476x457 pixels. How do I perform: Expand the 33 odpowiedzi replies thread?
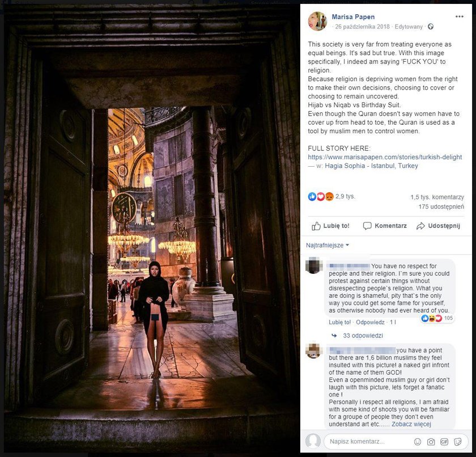(x=363, y=336)
